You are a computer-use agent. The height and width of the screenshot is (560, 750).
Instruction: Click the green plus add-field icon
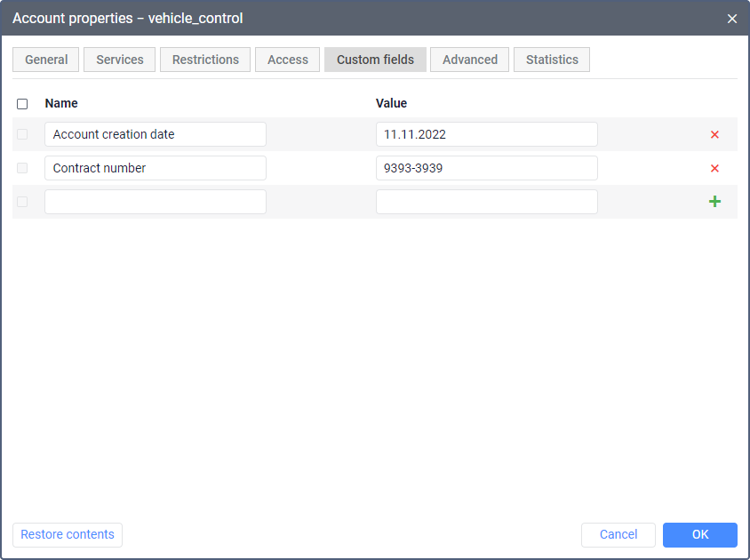tap(714, 202)
